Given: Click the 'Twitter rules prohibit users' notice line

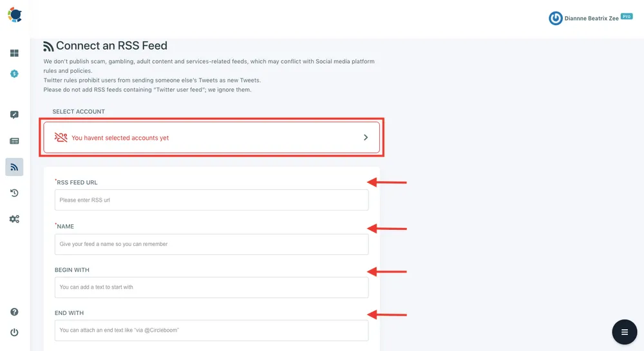Looking at the screenshot, I should [x=152, y=80].
